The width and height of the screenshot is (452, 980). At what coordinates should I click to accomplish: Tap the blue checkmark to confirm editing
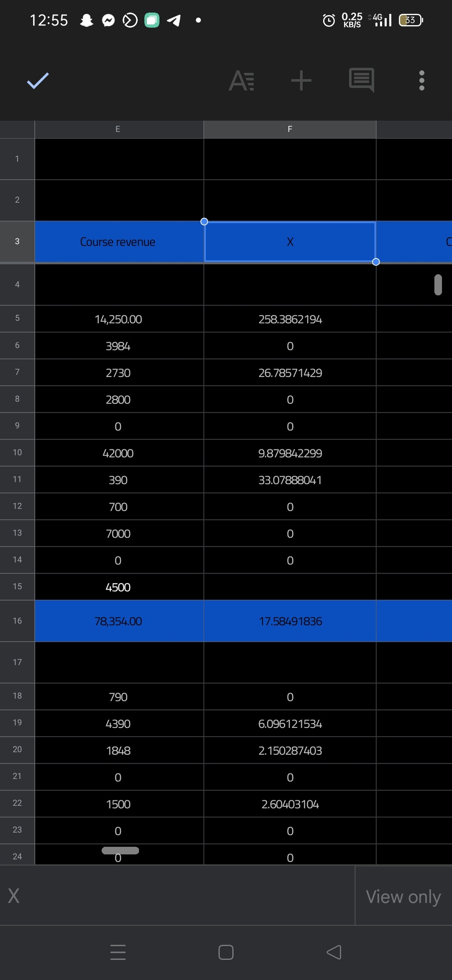pyautogui.click(x=38, y=81)
